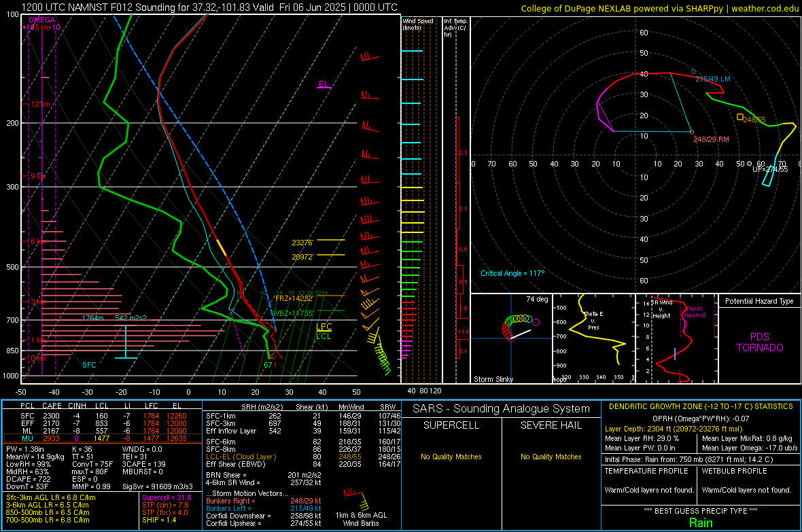Click the SFC-1km shear row label
The image size is (802, 532).
(x=221, y=416)
